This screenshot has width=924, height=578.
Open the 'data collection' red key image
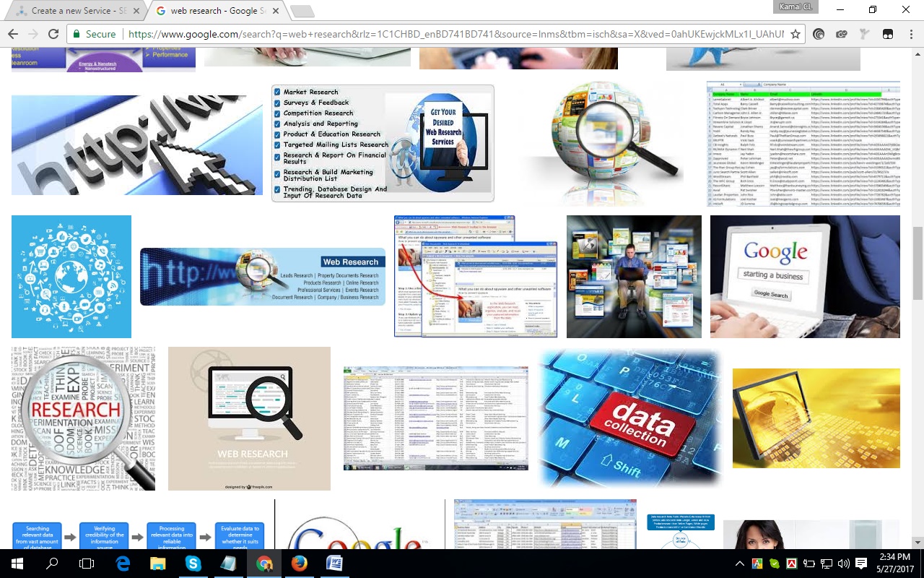pyautogui.click(x=629, y=419)
